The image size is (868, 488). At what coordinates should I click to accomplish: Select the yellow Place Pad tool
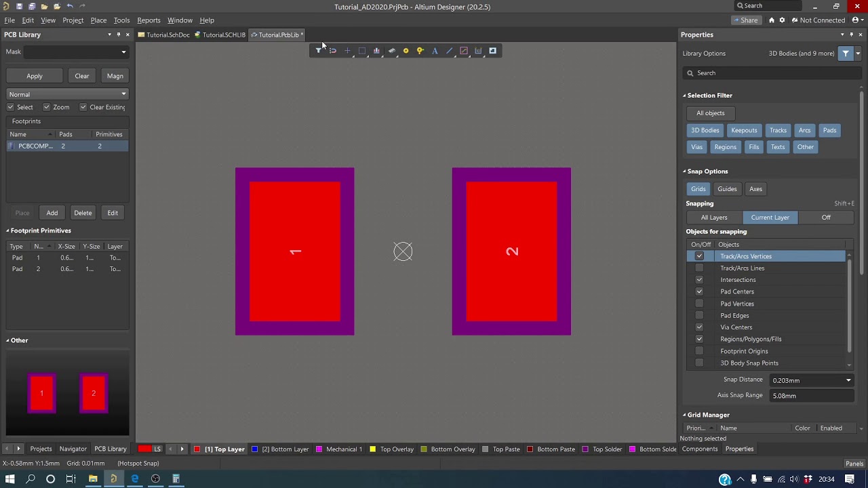[406, 51]
